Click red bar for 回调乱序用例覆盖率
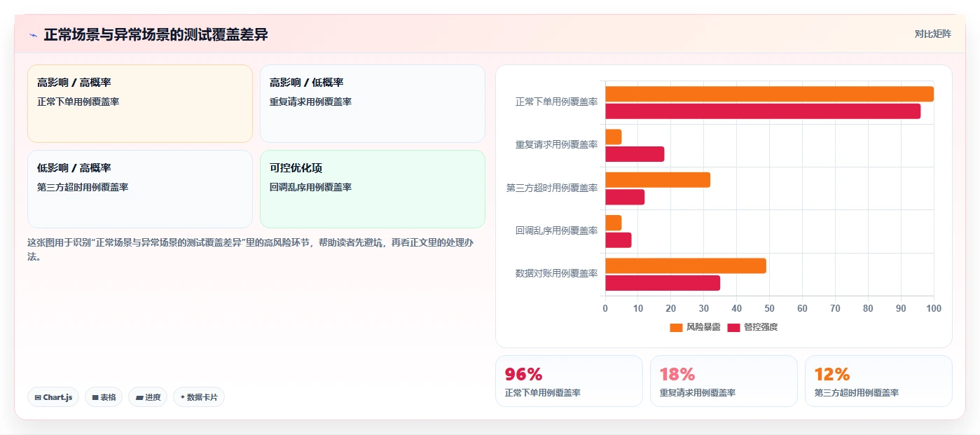980x435 pixels. pyautogui.click(x=619, y=240)
